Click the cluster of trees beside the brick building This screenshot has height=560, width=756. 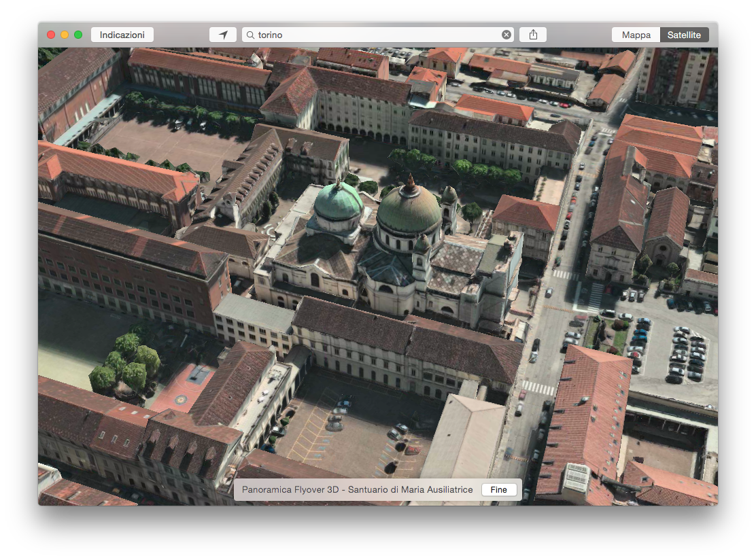(x=126, y=362)
